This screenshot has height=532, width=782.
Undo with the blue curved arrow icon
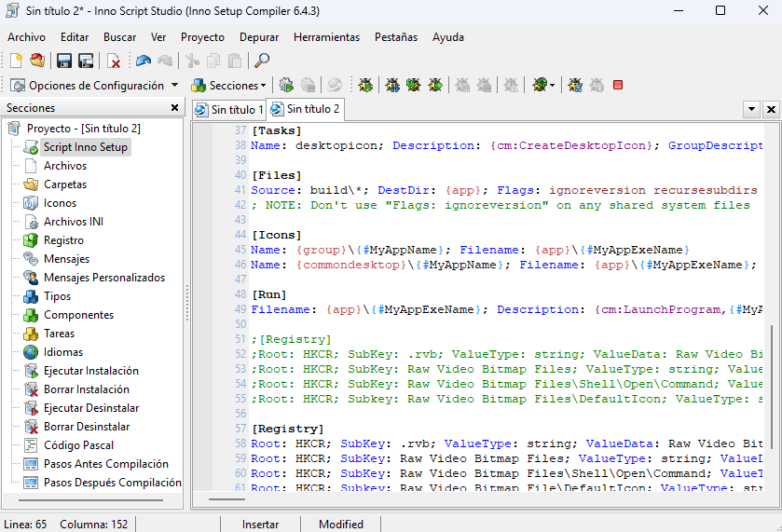144,61
